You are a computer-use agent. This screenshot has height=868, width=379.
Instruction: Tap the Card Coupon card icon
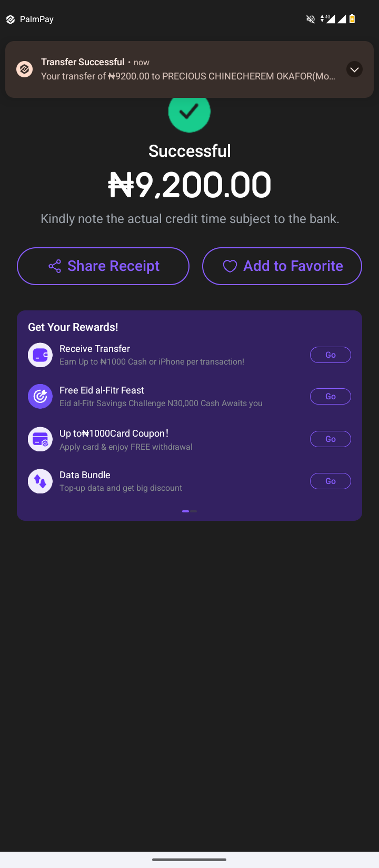click(40, 439)
